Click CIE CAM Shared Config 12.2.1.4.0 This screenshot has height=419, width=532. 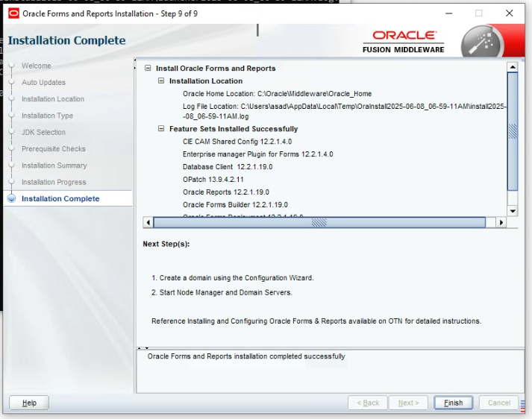coord(237,142)
